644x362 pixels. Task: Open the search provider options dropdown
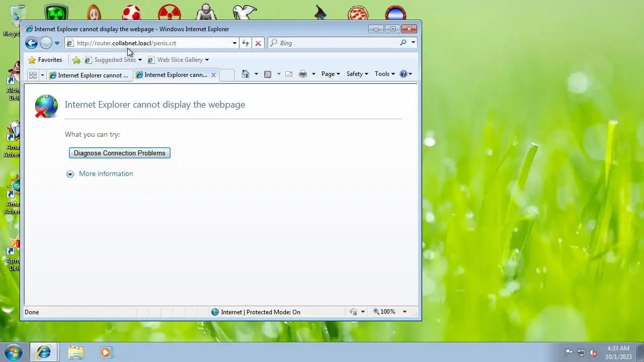coord(413,43)
